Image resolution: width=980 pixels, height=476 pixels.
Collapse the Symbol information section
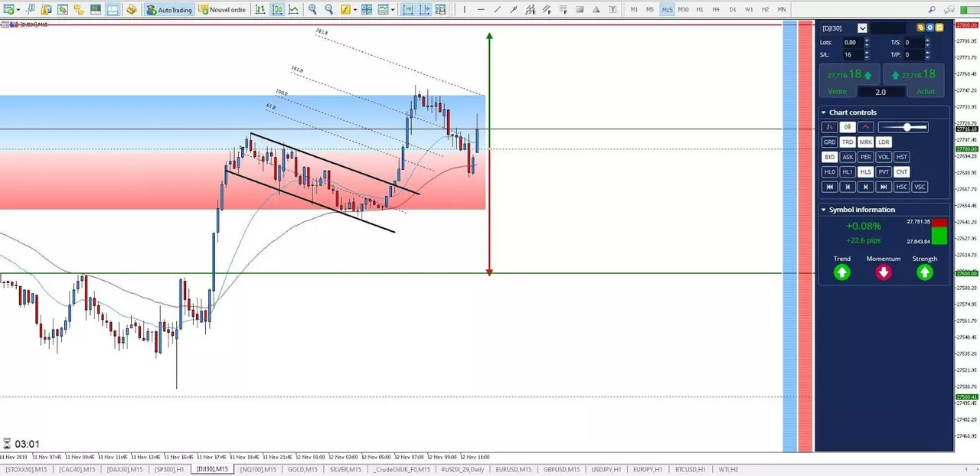coord(824,210)
